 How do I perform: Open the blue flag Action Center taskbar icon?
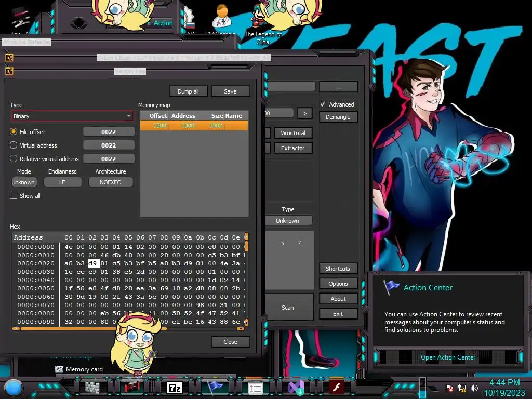pos(215,387)
